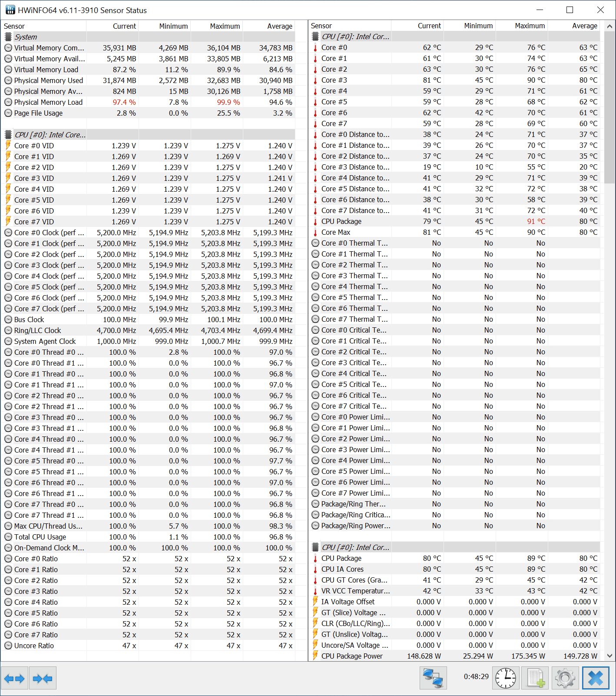Select the Core #2 Power Limit row

[x=454, y=439]
